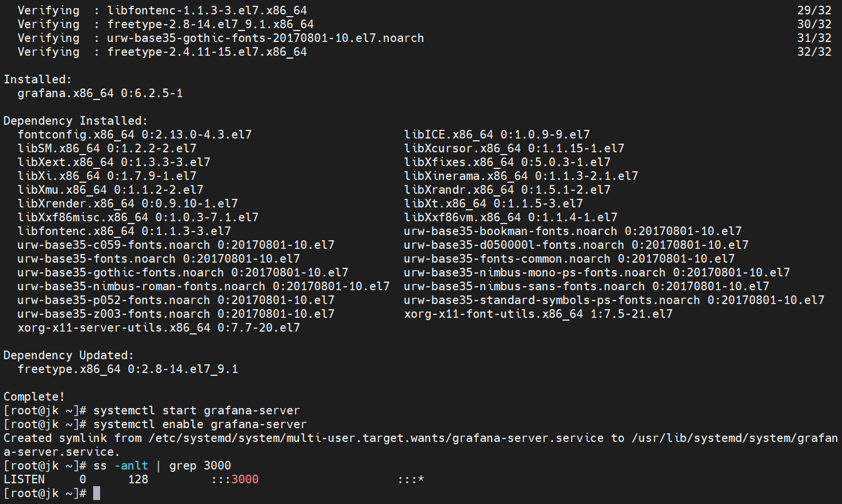Click the fontconfig.x86_64 dependency entry
The image size is (842, 504).
coord(135,134)
